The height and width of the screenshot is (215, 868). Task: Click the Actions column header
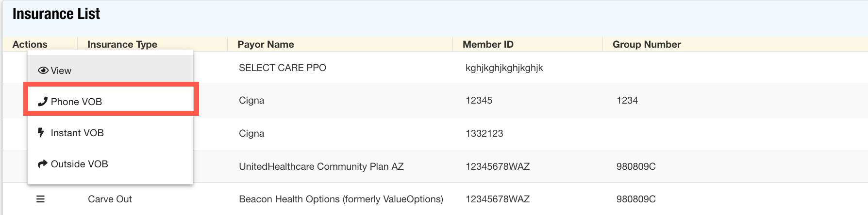coord(30,44)
